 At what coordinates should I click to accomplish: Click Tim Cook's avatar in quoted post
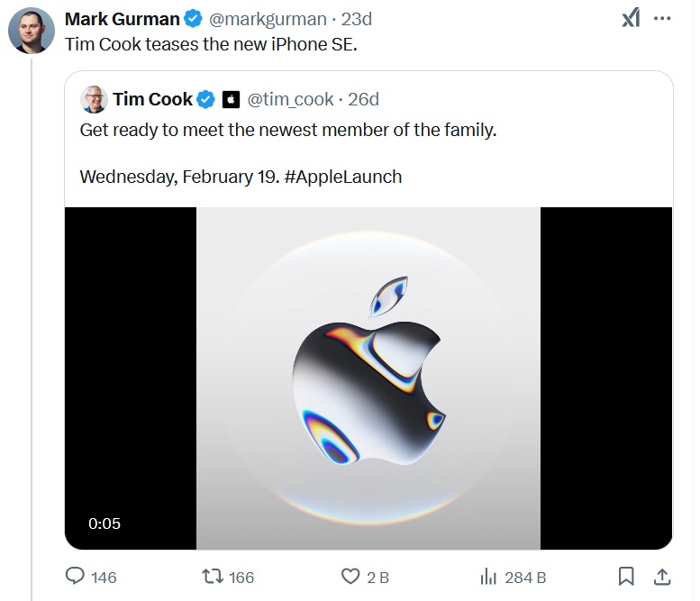(94, 99)
